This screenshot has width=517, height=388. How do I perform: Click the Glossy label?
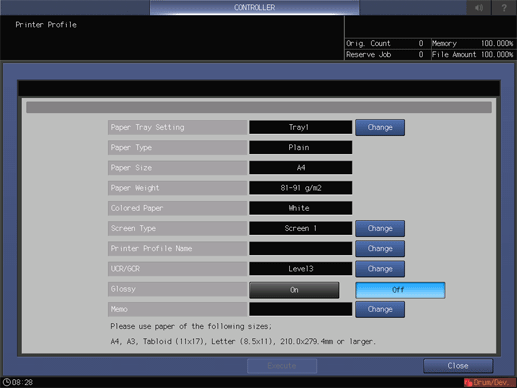177,289
